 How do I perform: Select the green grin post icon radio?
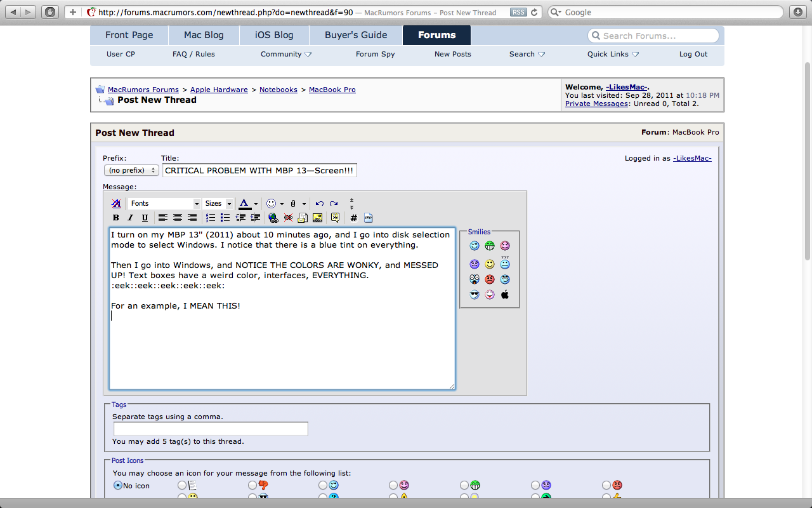click(464, 485)
